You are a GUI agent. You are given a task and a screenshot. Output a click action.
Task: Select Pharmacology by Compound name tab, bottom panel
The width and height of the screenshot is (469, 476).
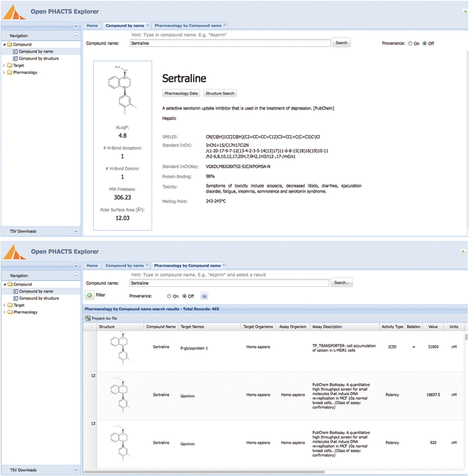pyautogui.click(x=188, y=265)
